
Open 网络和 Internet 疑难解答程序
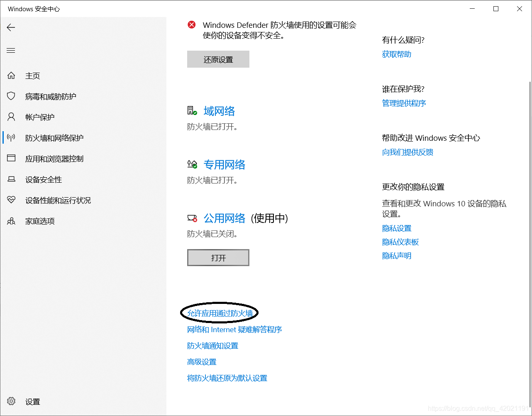tap(234, 329)
